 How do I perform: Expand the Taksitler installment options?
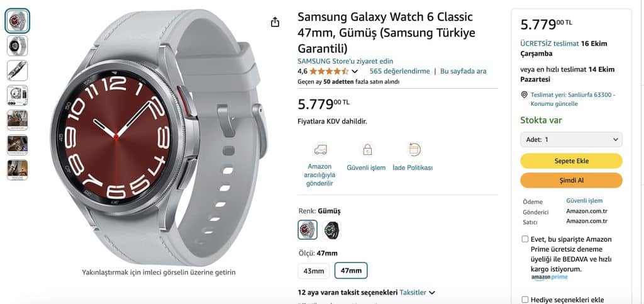[x=417, y=293]
